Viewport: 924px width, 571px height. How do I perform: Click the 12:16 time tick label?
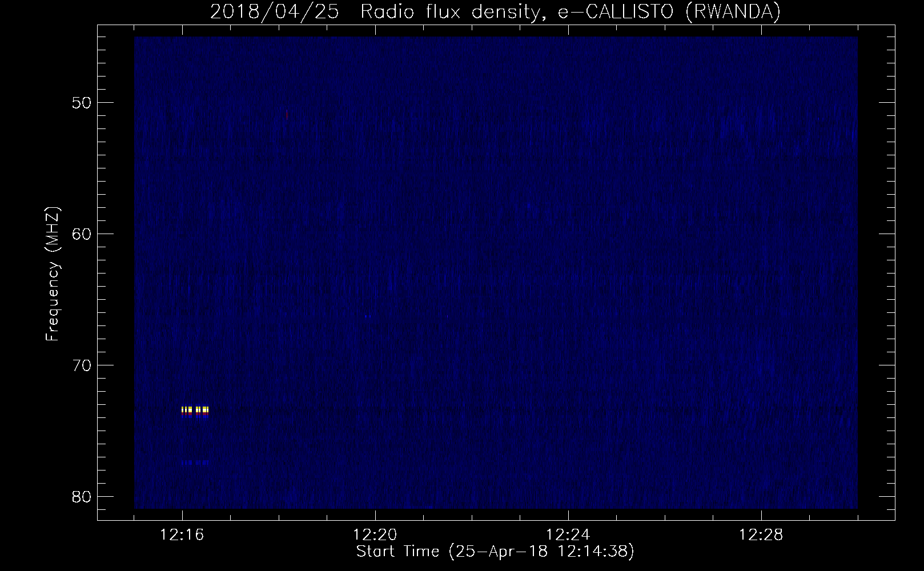pyautogui.click(x=182, y=535)
